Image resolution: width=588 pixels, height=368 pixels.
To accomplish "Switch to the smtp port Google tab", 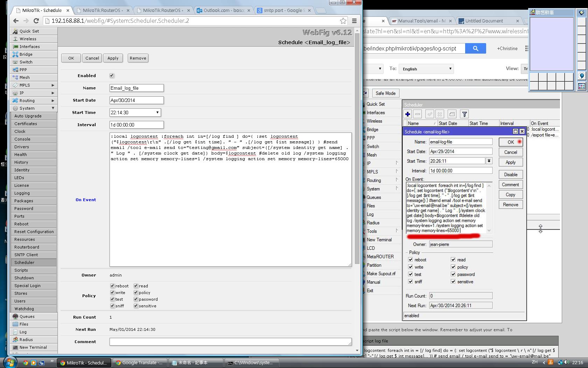I will pos(283,10).
